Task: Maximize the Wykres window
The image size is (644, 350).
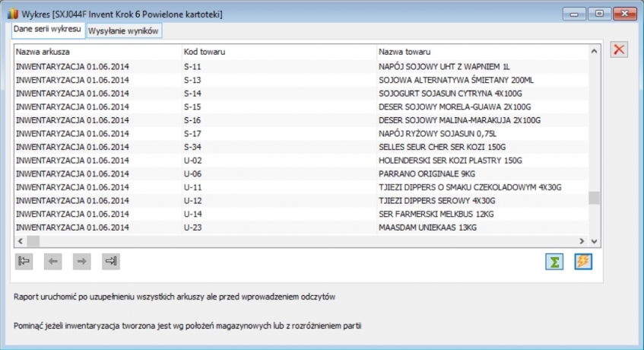Action: point(601,14)
